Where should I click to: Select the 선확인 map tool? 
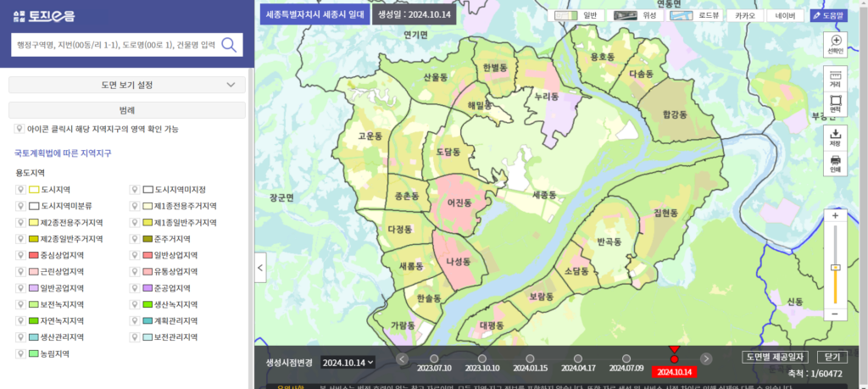click(835, 45)
